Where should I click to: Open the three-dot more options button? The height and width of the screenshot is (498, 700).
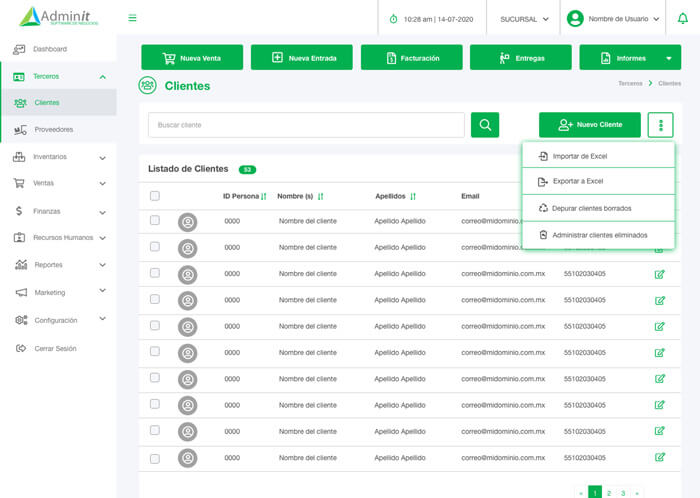[x=660, y=125]
